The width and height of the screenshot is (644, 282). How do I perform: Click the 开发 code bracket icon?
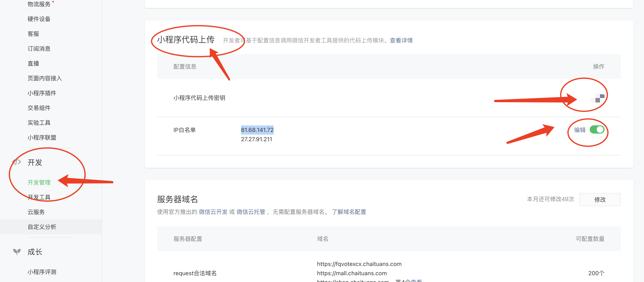click(16, 162)
